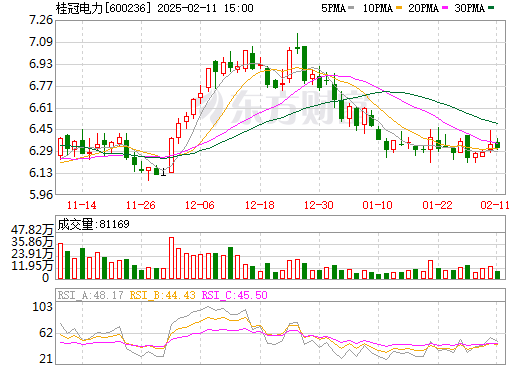This screenshot has width=520, height=365.
Task: Click the highest green candlestick near 7.09
Action: tap(297, 43)
